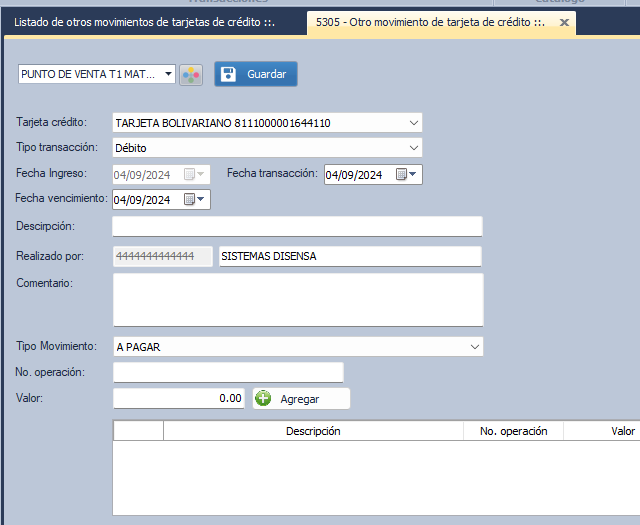Open the Tipo transacción dropdown
640x525 pixels.
pos(414,148)
